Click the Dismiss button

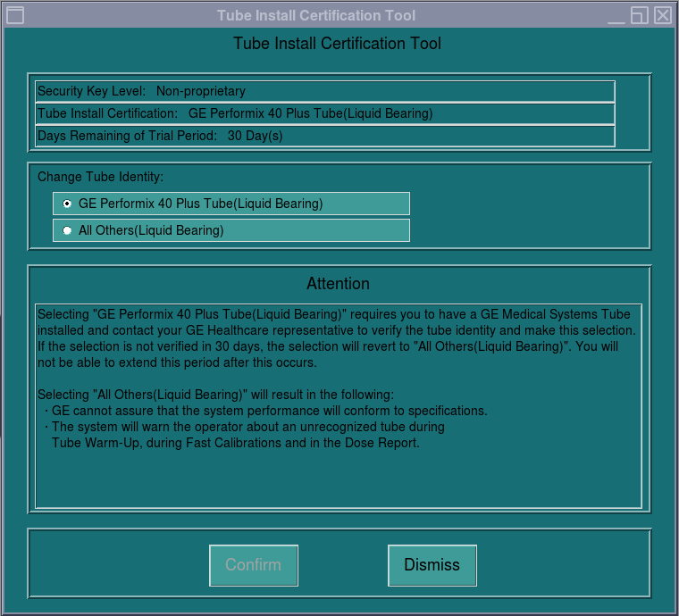pos(432,565)
